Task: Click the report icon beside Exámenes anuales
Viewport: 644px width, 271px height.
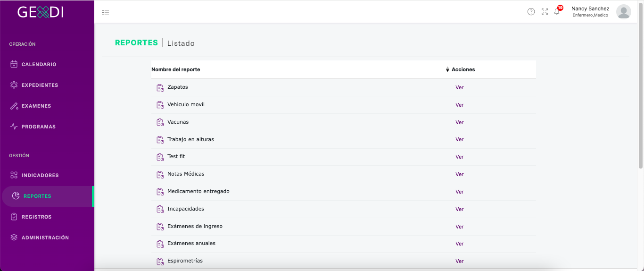Action: point(160,244)
